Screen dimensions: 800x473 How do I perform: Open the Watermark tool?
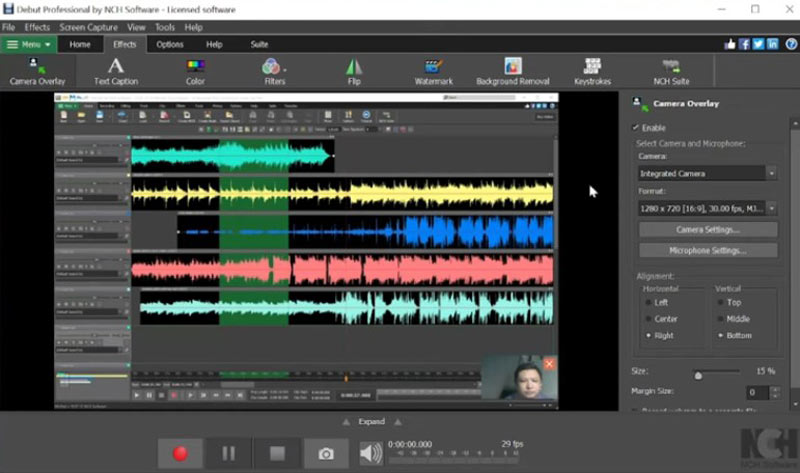point(433,72)
